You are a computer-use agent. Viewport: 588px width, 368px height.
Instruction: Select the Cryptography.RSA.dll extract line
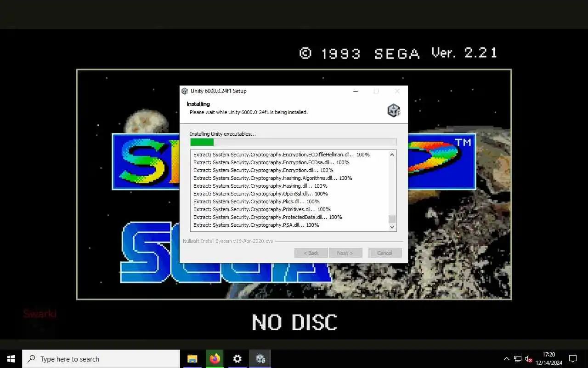pos(256,225)
